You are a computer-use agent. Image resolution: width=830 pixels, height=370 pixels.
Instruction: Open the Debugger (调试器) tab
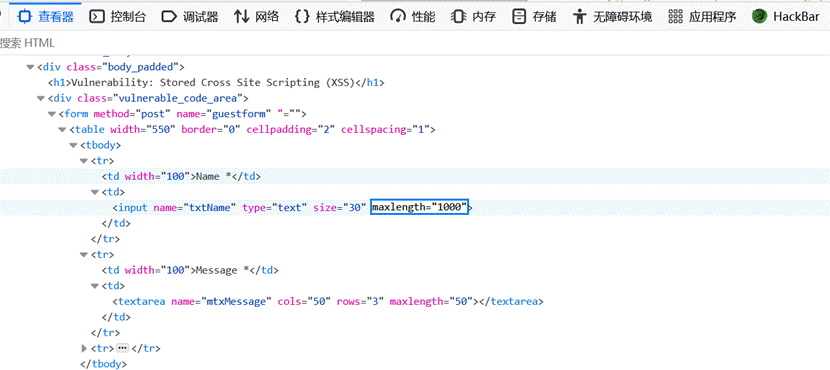tap(190, 16)
